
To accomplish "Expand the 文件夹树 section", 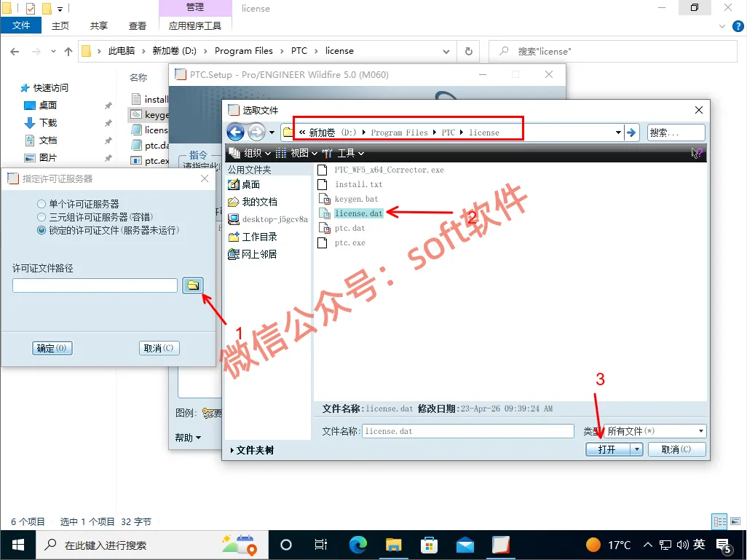I will tap(252, 450).
